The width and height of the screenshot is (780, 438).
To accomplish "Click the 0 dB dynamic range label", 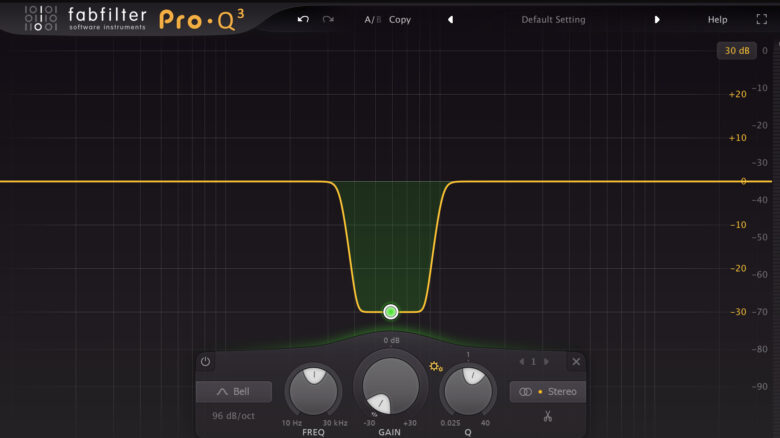I will [x=391, y=340].
